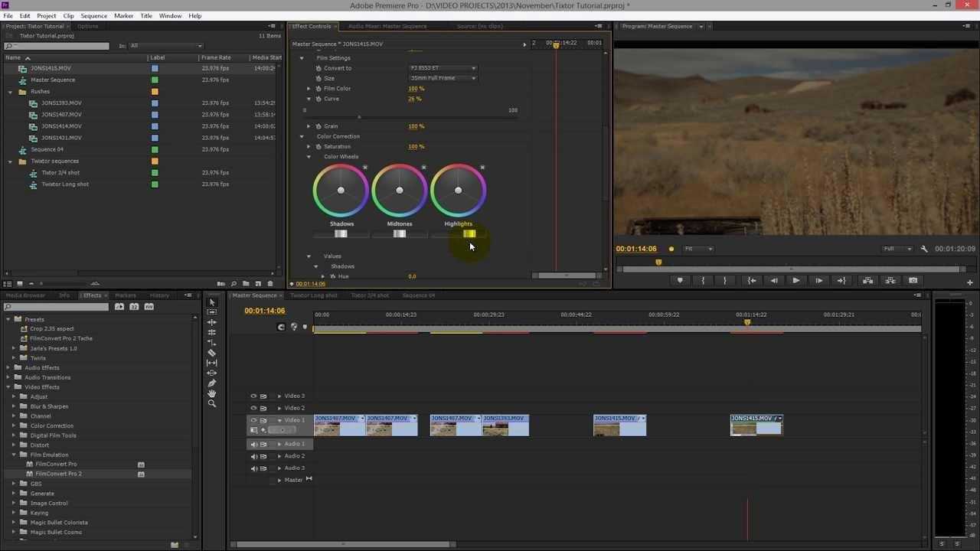This screenshot has width=980, height=551.
Task: Expand the Grain property triangle
Action: pos(309,126)
